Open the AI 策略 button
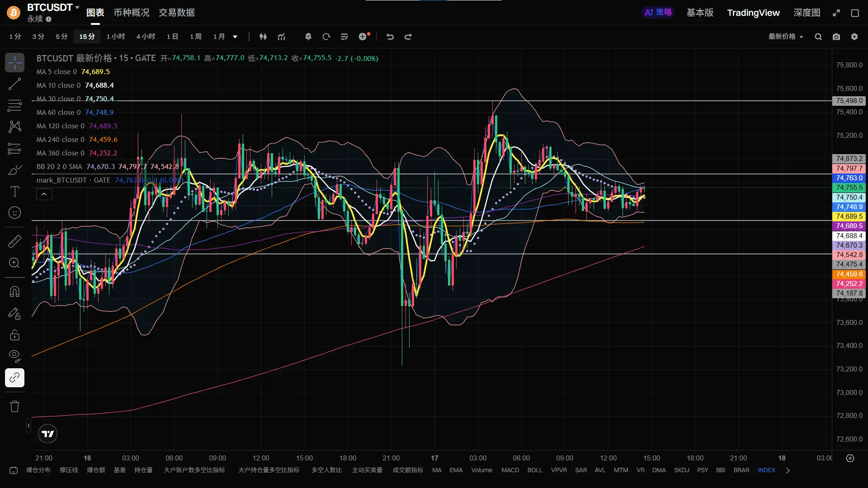Viewport: 868px width, 488px height. [658, 13]
